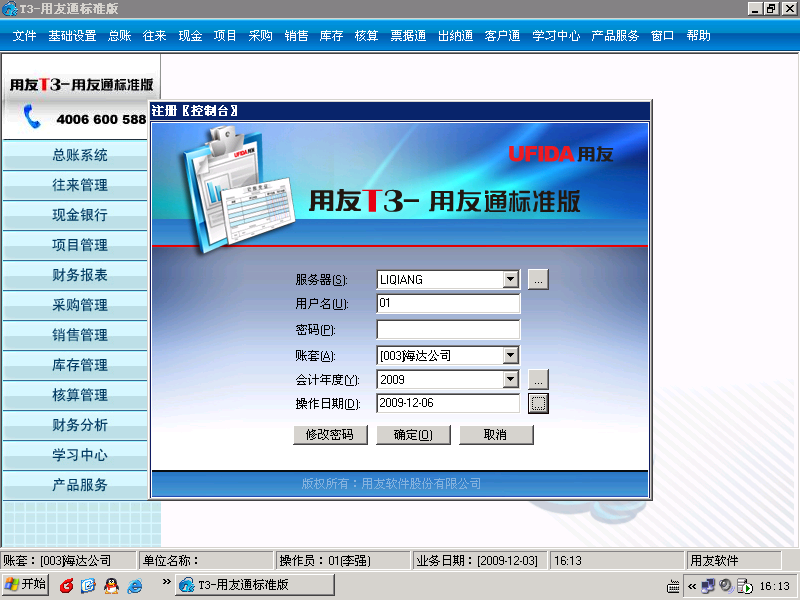The image size is (800, 600).
Task: Open the 销售 menu
Action: click(296, 36)
